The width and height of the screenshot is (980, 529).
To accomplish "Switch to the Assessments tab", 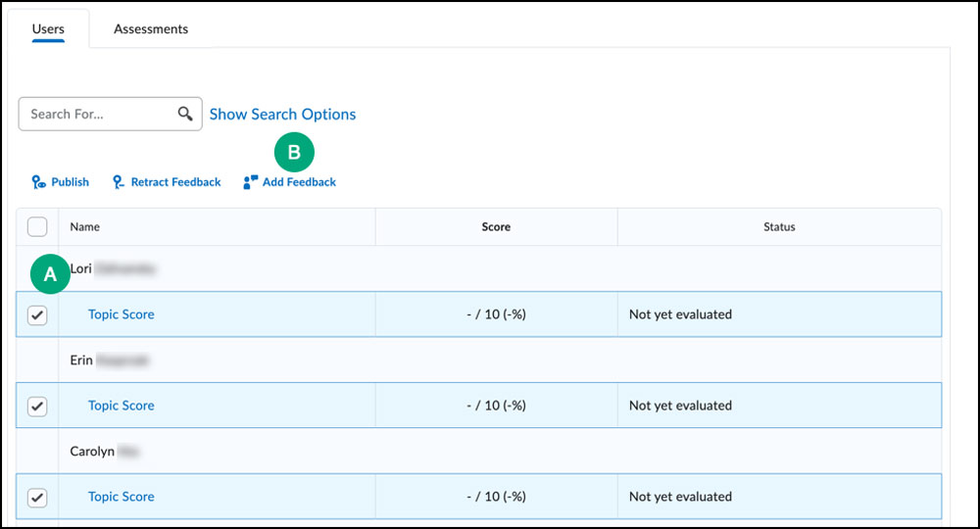I will (151, 28).
